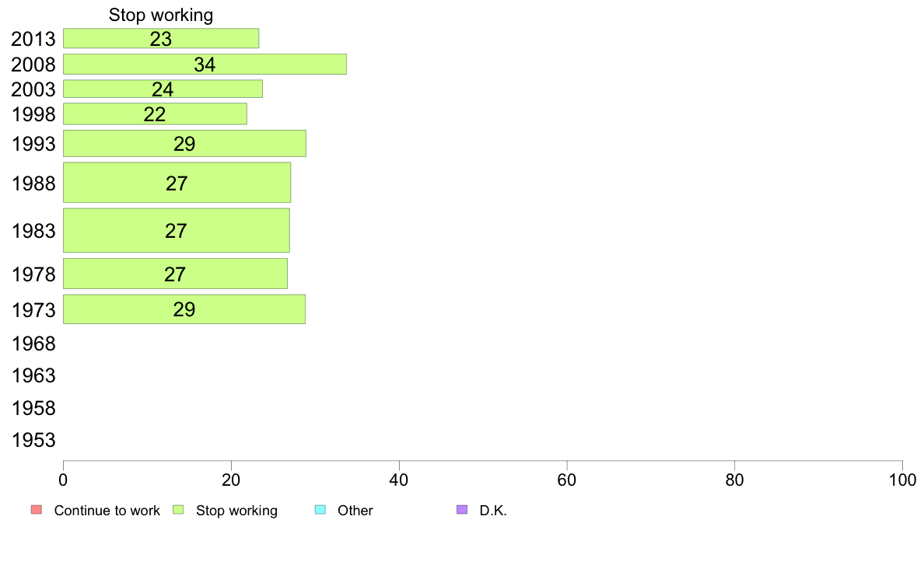Viewport: 924px width, 572px height.
Task: Click the 1953 year axis label
Action: pyautogui.click(x=33, y=440)
